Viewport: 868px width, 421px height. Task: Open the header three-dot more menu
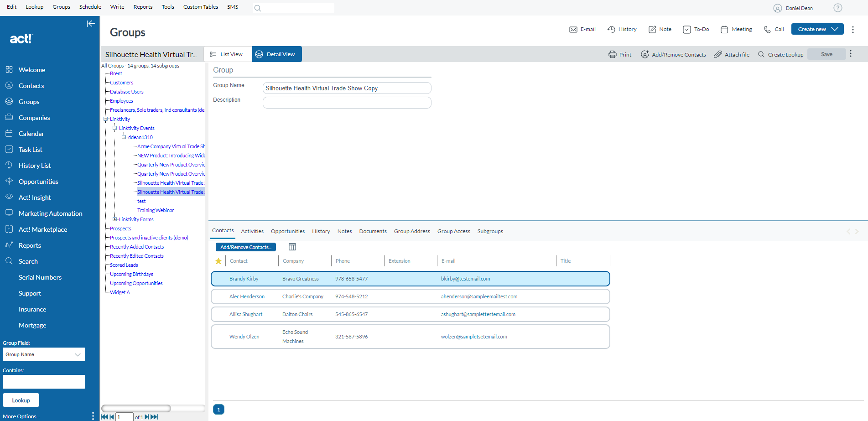click(x=853, y=30)
